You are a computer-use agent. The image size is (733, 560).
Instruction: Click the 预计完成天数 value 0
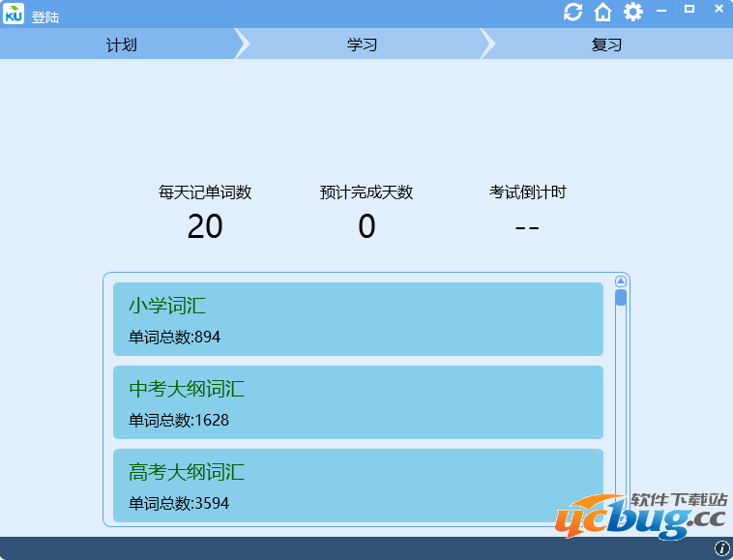tap(366, 226)
